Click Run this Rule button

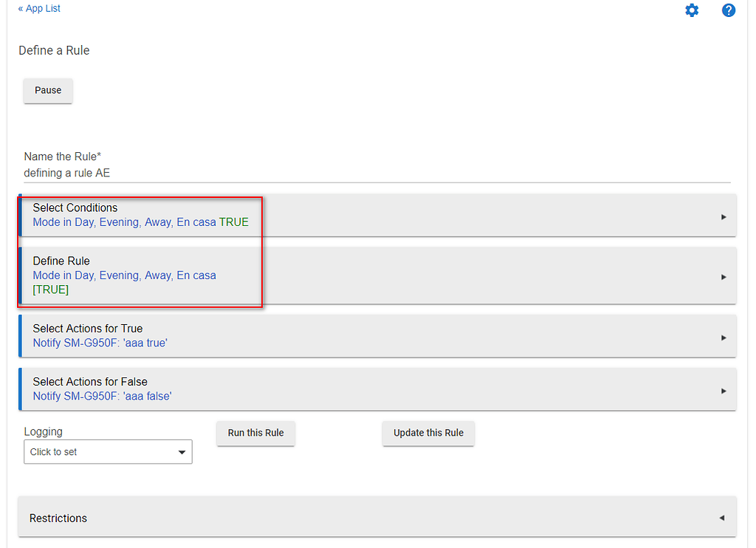tap(255, 433)
